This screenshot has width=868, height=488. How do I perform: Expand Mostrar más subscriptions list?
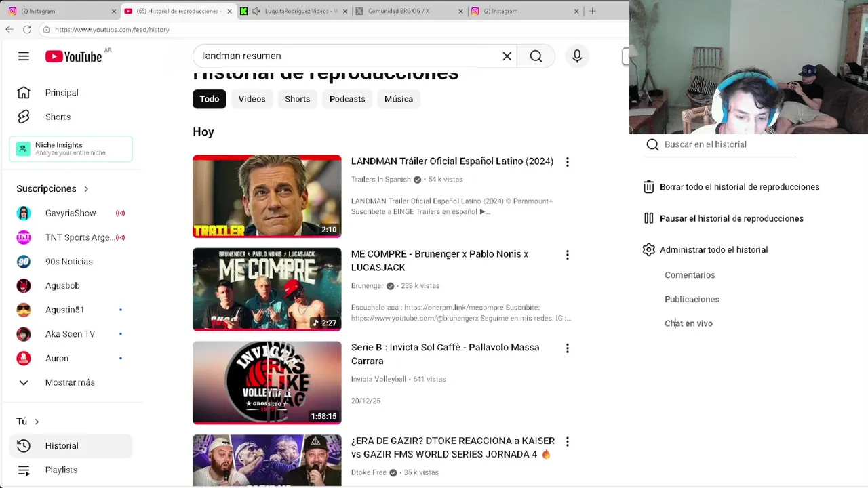point(71,382)
